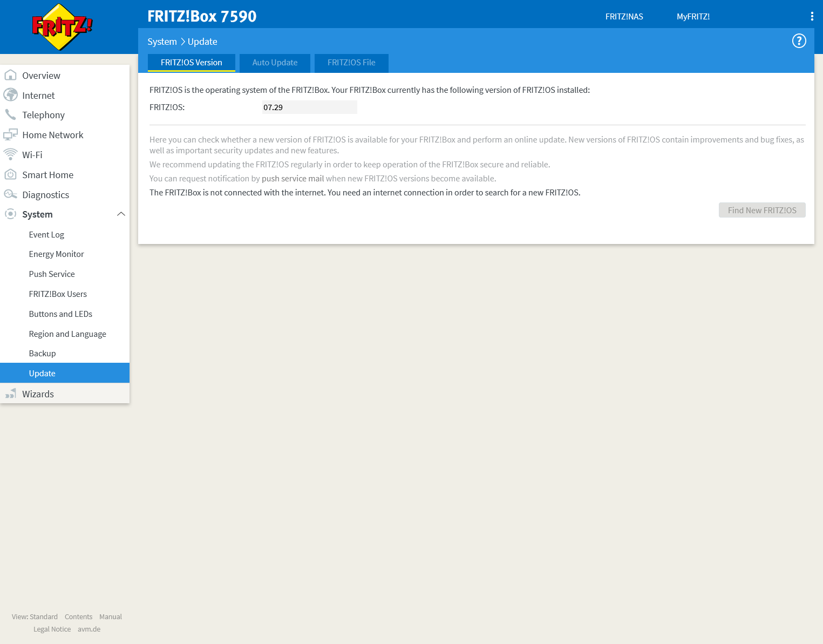
Task: Visit the avm.de footer link
Action: click(x=89, y=629)
